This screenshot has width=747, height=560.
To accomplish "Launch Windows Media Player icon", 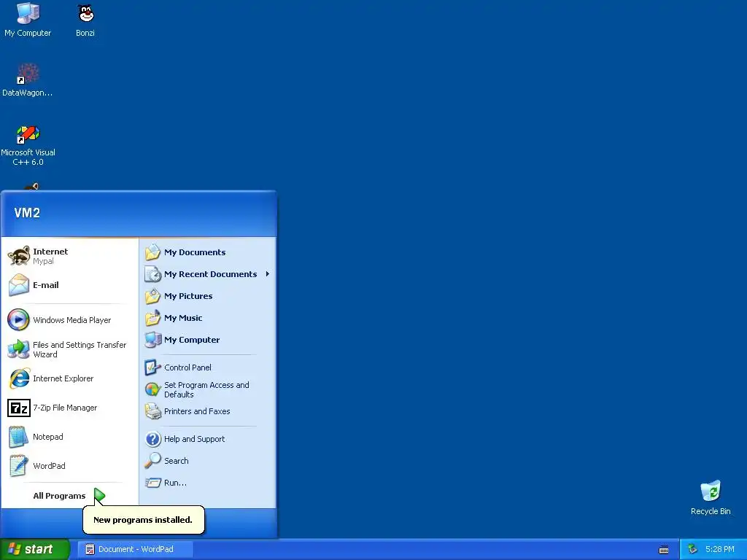I will (x=18, y=320).
